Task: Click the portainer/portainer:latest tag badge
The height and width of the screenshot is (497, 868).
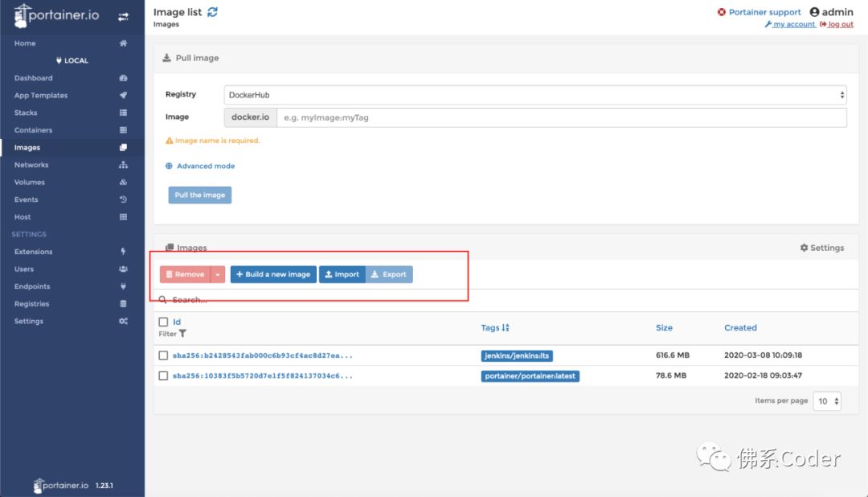Action: (530, 376)
